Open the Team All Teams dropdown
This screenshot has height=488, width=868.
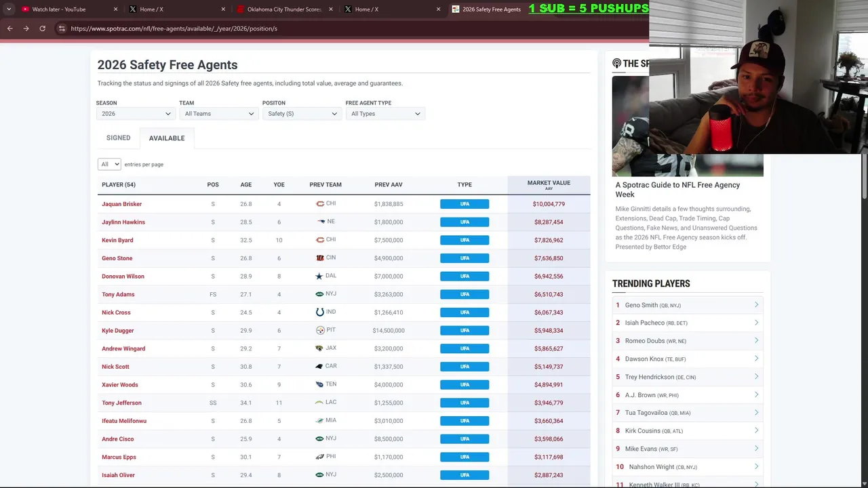(219, 114)
